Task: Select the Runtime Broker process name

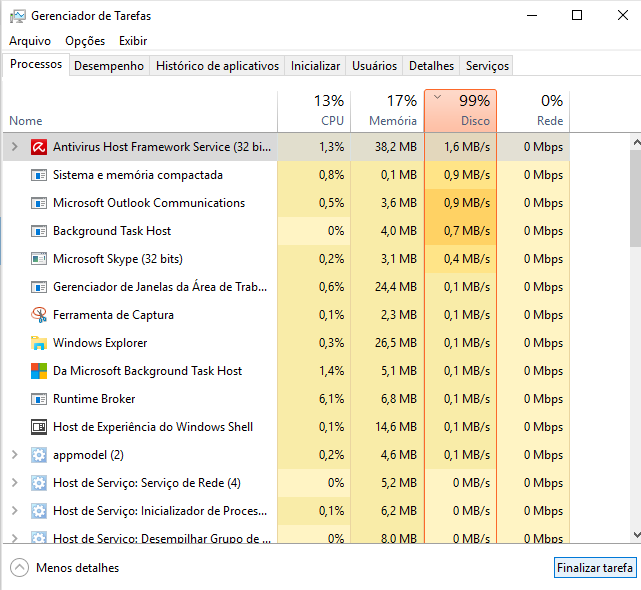Action: 94,399
